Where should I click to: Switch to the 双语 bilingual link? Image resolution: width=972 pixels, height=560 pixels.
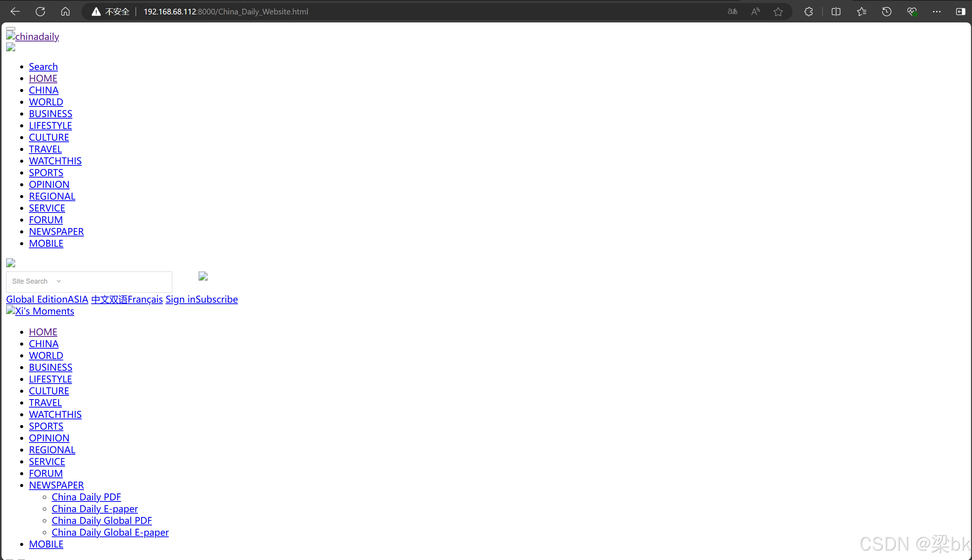pyautogui.click(x=118, y=299)
